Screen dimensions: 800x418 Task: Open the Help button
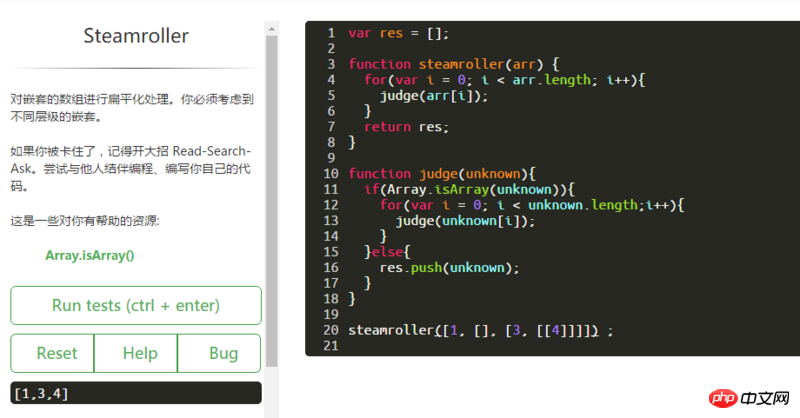click(x=136, y=353)
